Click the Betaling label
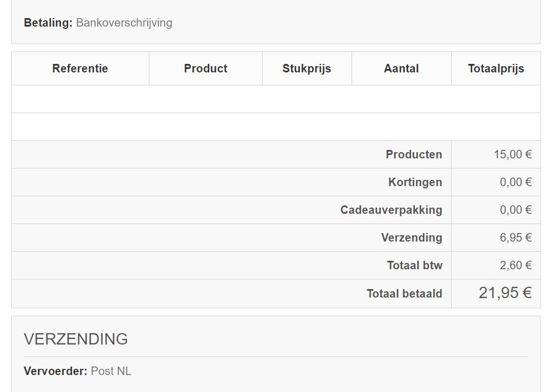Viewport: 553px width, 392px height. (48, 23)
